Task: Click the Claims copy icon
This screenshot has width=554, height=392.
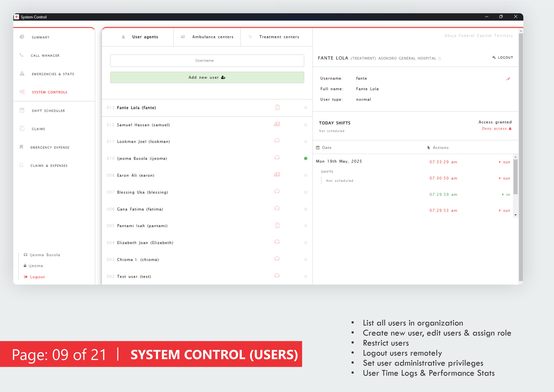Action: pos(22,128)
